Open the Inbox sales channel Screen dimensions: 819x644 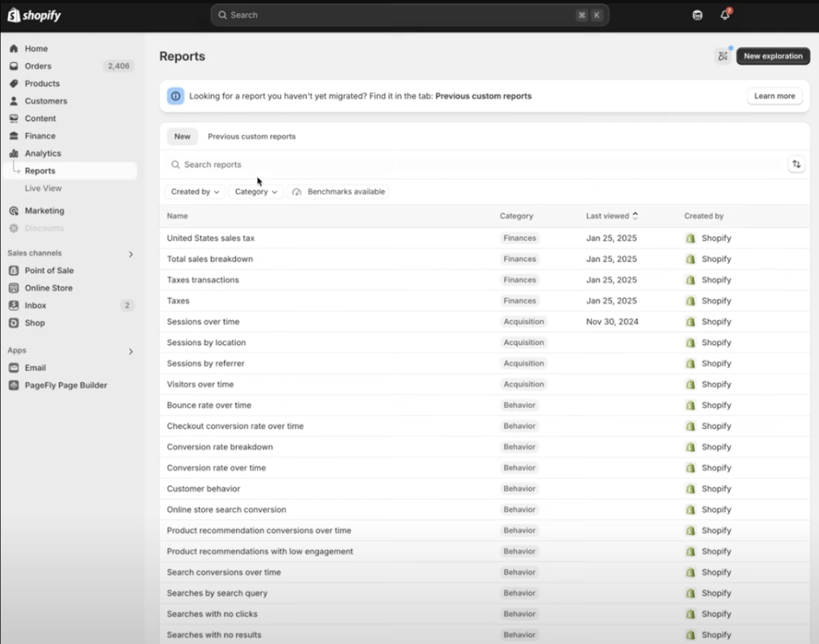(35, 305)
